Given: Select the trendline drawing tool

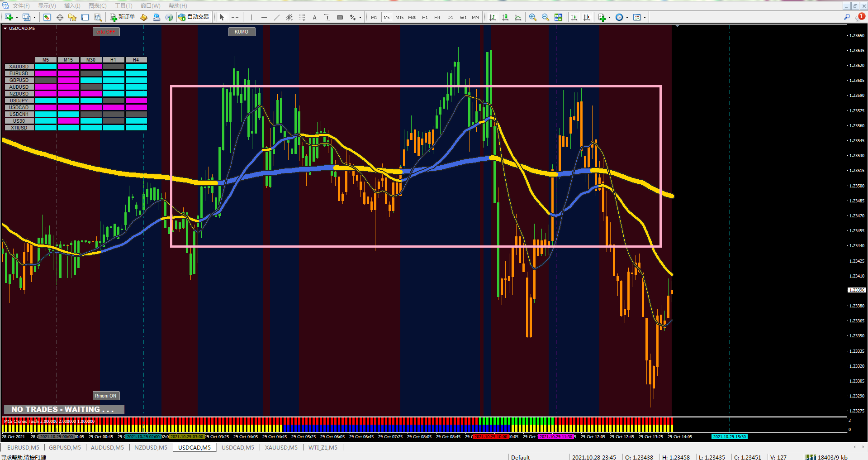Looking at the screenshot, I should [x=277, y=17].
